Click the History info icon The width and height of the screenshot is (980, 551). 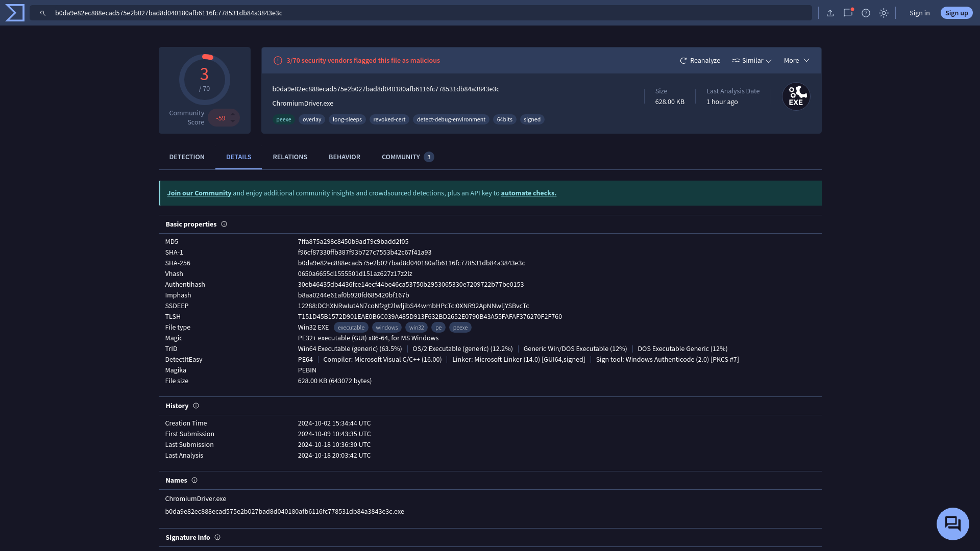click(x=196, y=406)
